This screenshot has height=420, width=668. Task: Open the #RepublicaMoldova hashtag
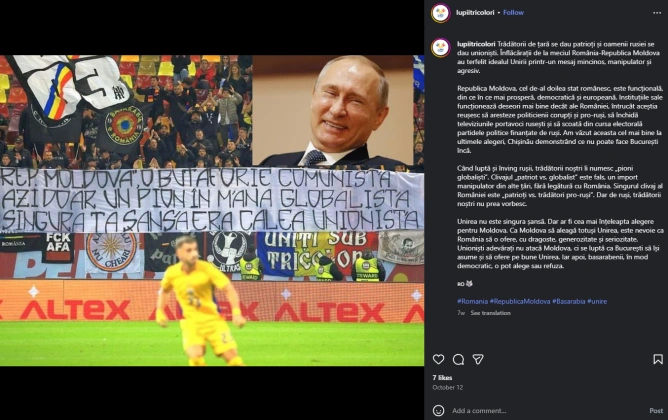click(520, 301)
